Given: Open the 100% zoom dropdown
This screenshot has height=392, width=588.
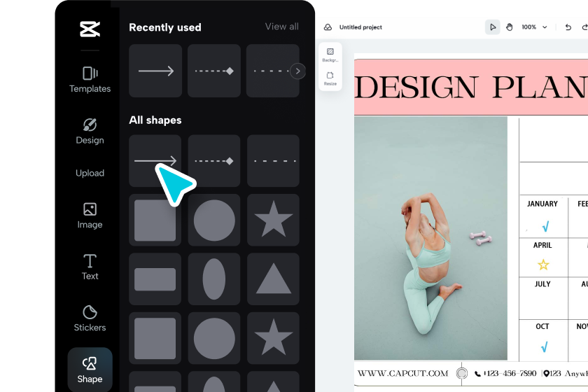Looking at the screenshot, I should click(534, 27).
